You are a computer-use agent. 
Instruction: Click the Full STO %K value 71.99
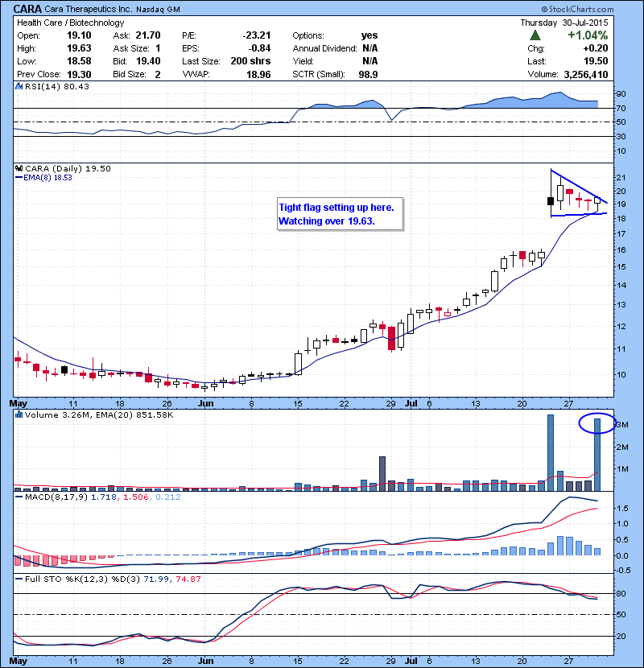click(156, 579)
